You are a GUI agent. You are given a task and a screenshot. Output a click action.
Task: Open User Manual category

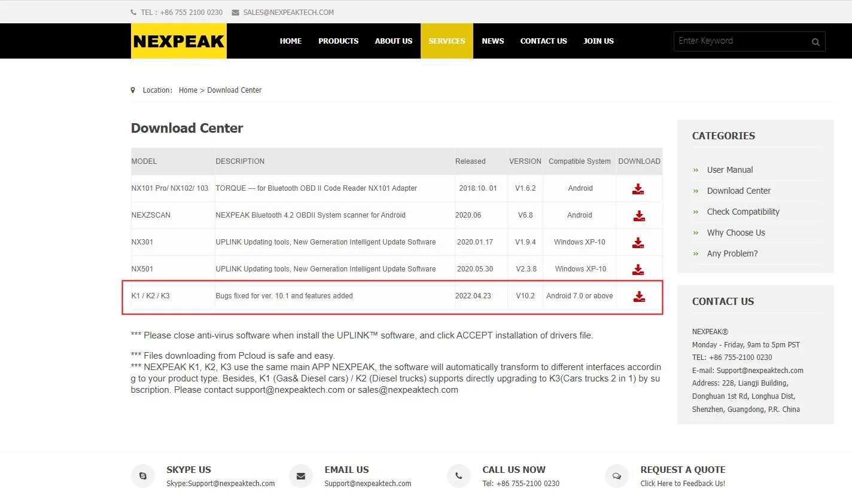(x=730, y=170)
